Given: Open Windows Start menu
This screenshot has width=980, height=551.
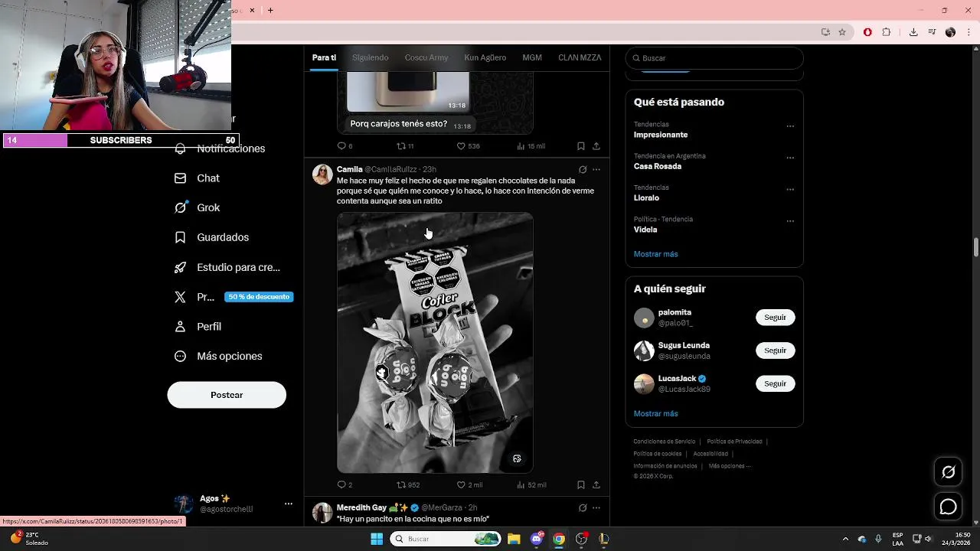Looking at the screenshot, I should point(377,539).
